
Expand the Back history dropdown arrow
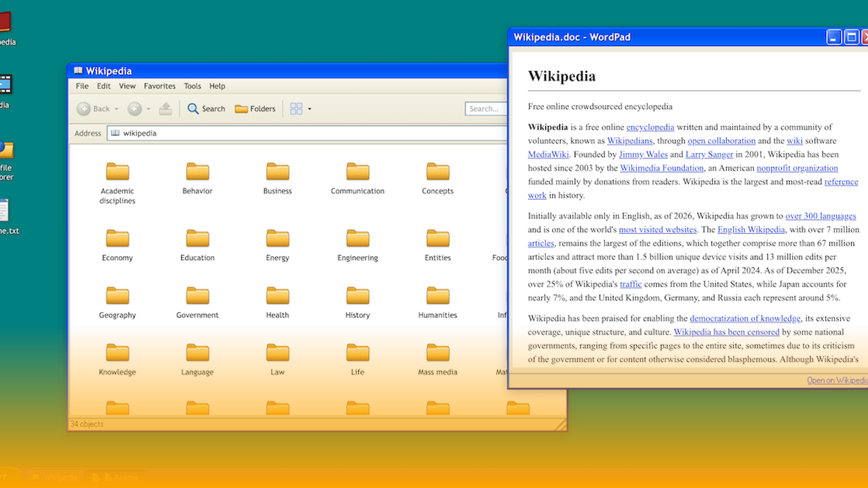[116, 109]
